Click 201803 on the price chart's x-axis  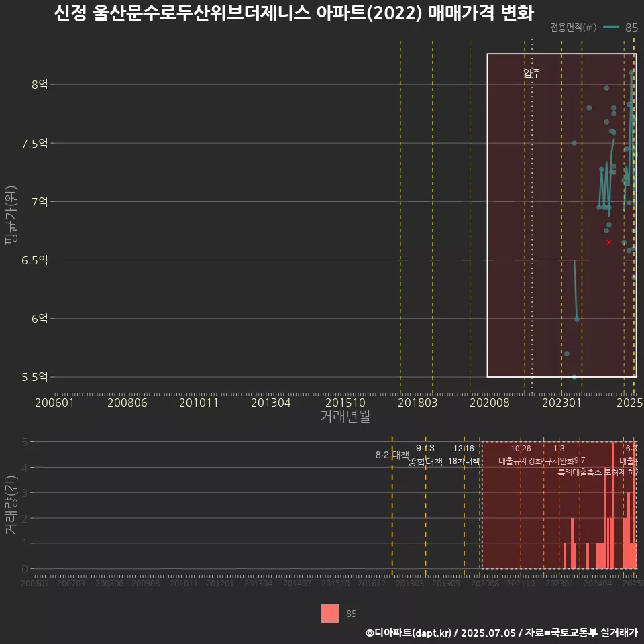click(418, 402)
